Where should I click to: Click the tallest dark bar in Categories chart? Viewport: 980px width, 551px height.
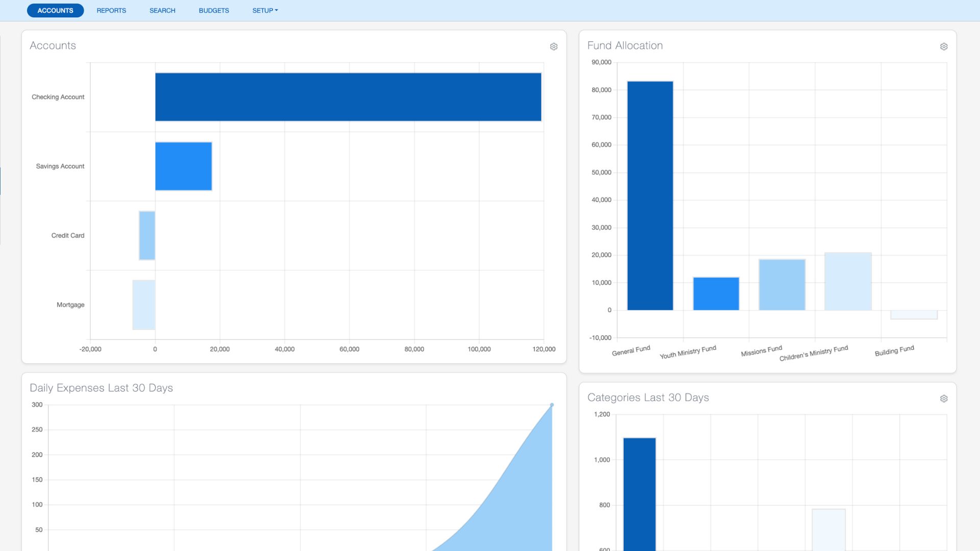(640, 494)
